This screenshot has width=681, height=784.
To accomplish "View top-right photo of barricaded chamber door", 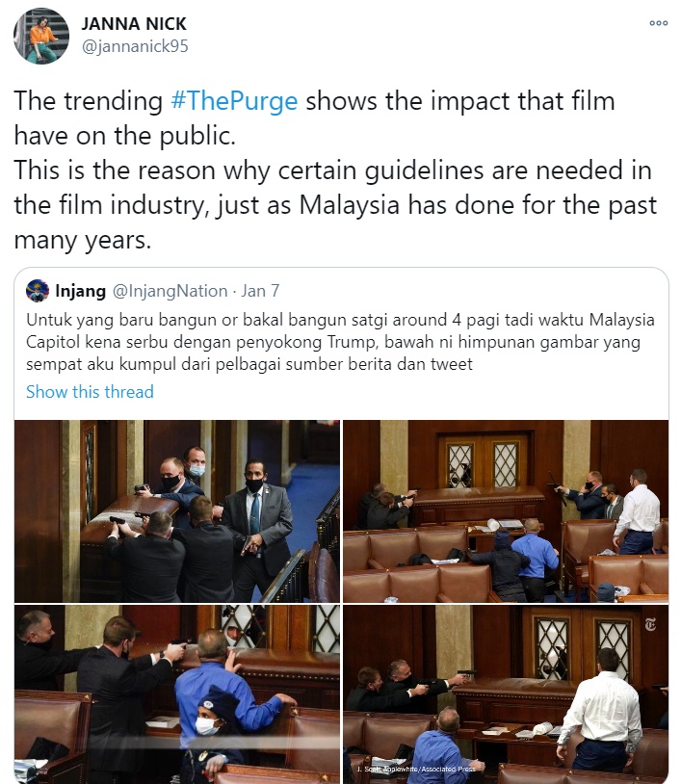I will 506,511.
